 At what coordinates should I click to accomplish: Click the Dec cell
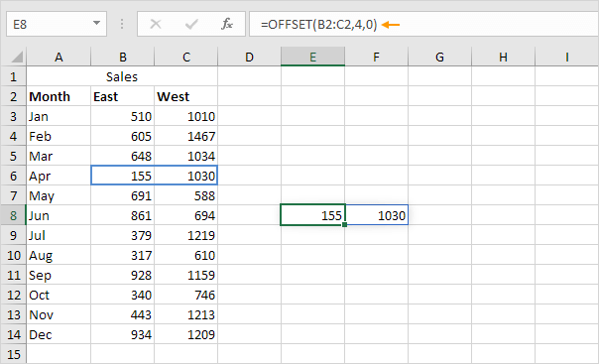59,334
